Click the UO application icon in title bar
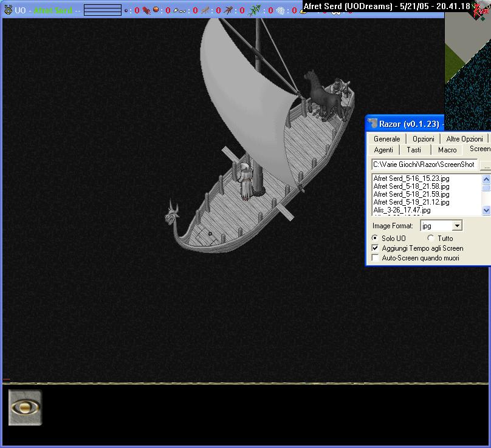The height and width of the screenshot is (448, 491). tap(8, 10)
